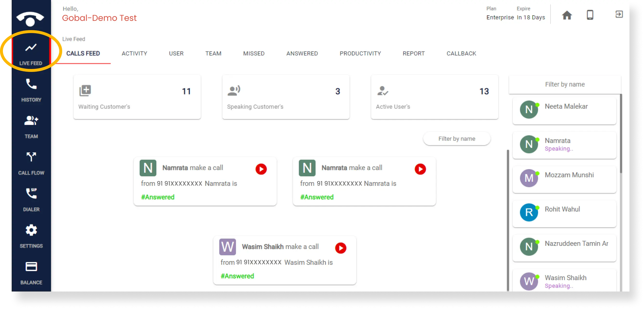Play Namrata's second answered call recording
This screenshot has height=309, width=644.
[x=420, y=169]
